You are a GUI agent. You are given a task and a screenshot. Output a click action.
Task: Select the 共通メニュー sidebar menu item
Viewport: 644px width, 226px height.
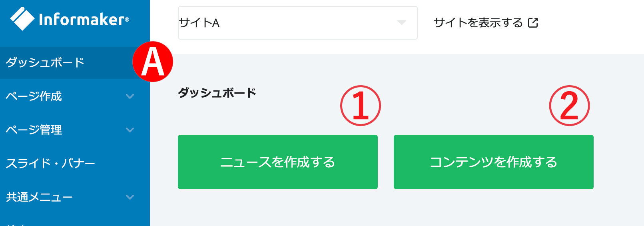coord(75,197)
